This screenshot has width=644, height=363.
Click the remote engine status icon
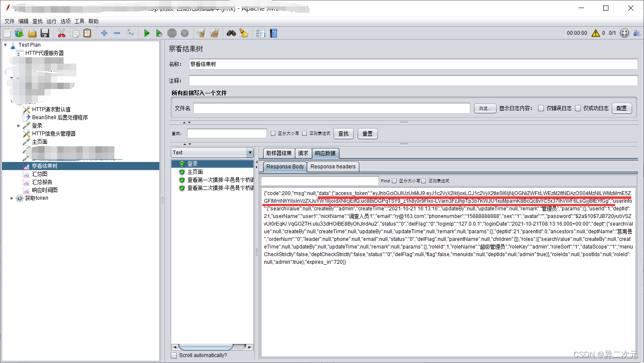pos(625,33)
